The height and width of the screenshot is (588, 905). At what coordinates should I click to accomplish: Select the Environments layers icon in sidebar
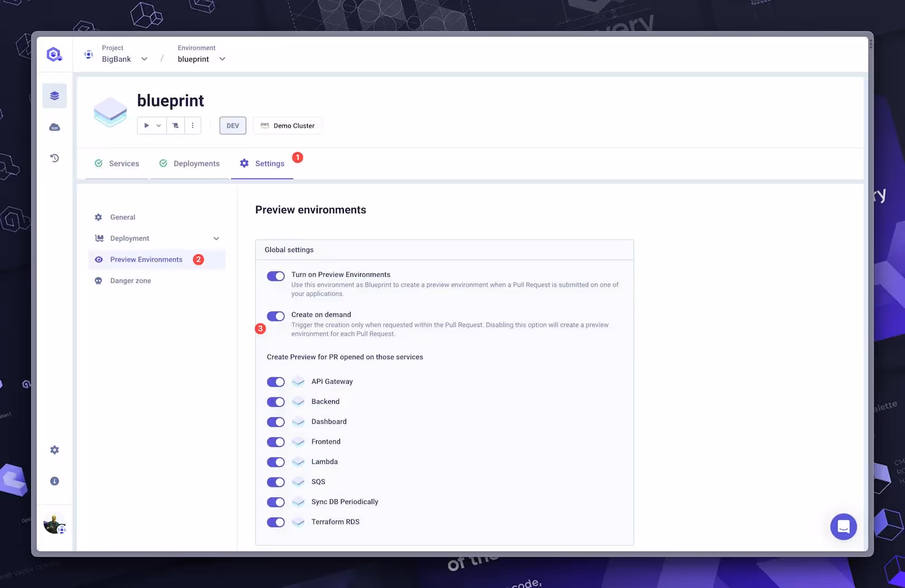[54, 95]
